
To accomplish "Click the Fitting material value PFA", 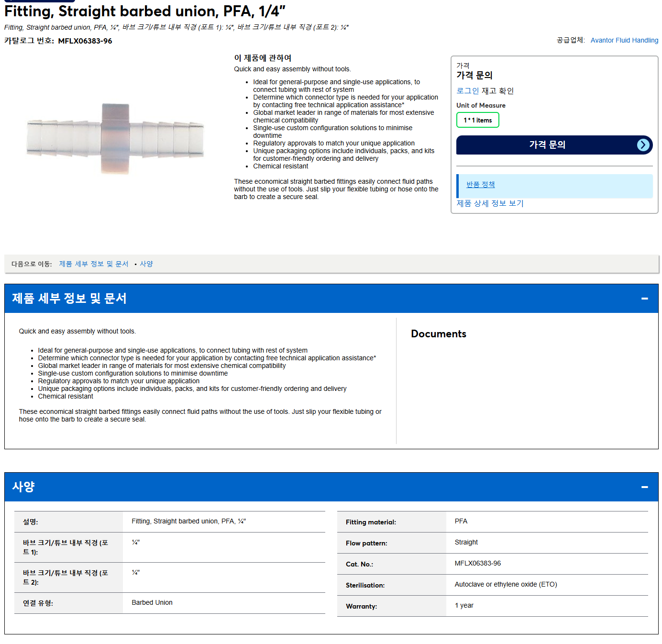I will [x=461, y=521].
